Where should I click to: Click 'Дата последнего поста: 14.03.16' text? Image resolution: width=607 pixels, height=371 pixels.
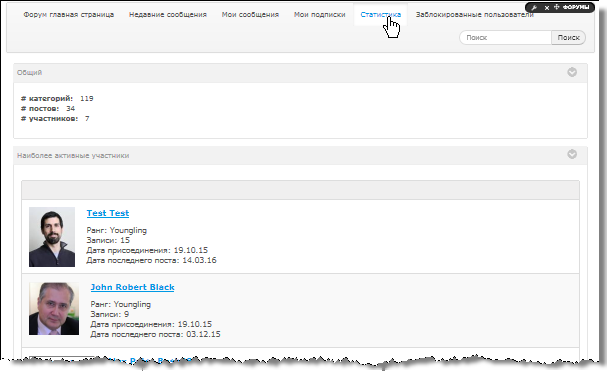151,260
